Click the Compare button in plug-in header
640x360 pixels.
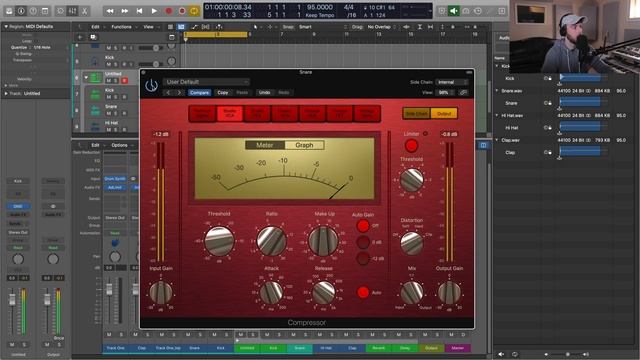(200, 93)
